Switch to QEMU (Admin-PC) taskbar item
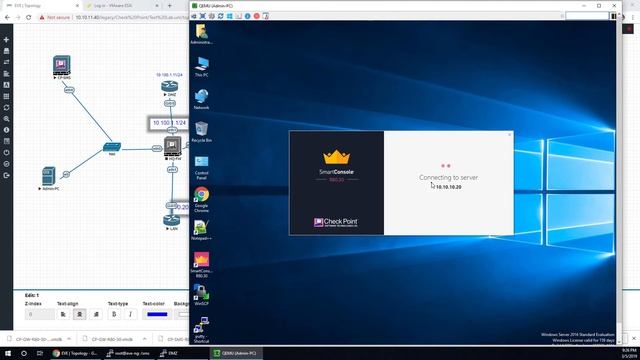Screen dimensions: 640x360 (236, 353)
